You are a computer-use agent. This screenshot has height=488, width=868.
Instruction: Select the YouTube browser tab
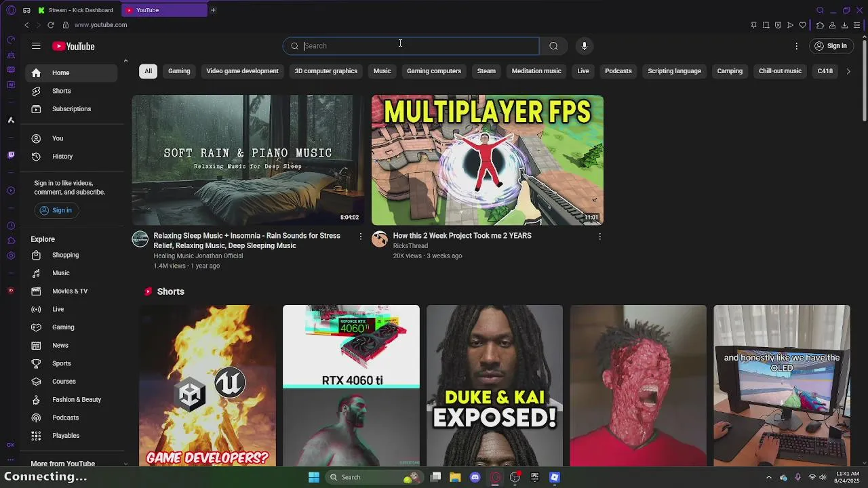click(165, 10)
